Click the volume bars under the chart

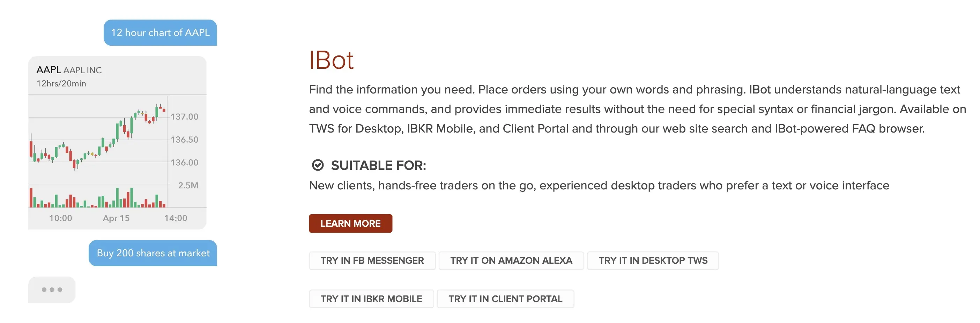point(98,197)
